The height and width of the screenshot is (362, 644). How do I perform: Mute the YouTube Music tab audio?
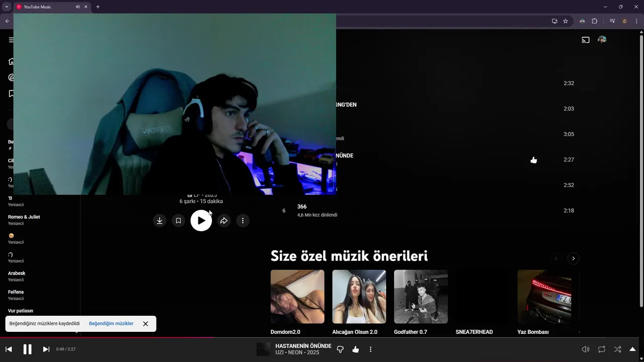pyautogui.click(x=77, y=7)
